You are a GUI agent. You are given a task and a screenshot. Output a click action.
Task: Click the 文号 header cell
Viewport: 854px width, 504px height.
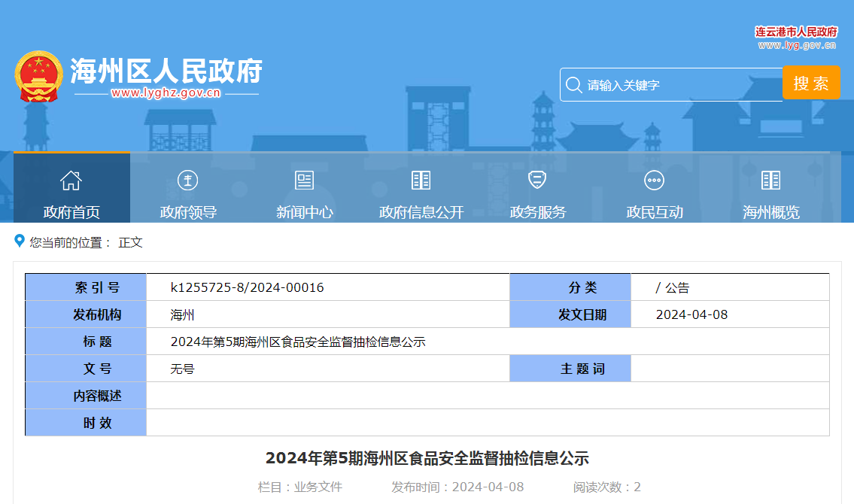point(86,369)
